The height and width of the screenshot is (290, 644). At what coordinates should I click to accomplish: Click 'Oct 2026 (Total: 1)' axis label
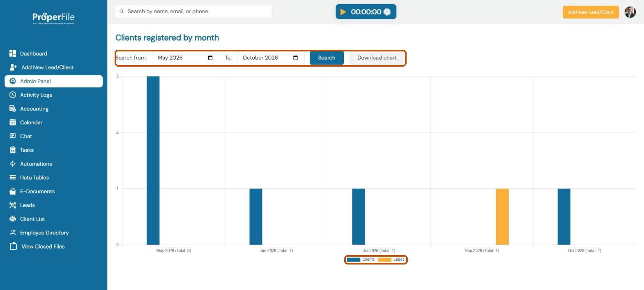tap(584, 251)
